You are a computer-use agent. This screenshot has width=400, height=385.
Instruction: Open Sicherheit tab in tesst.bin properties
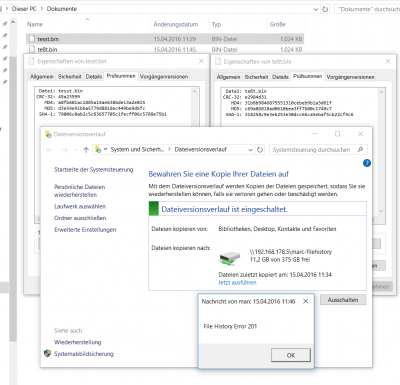click(69, 77)
